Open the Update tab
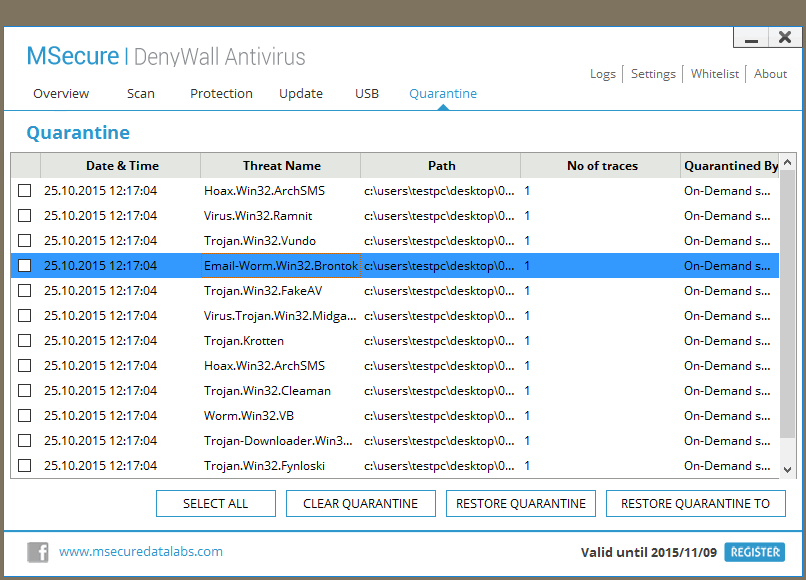The image size is (806, 580). 301,94
